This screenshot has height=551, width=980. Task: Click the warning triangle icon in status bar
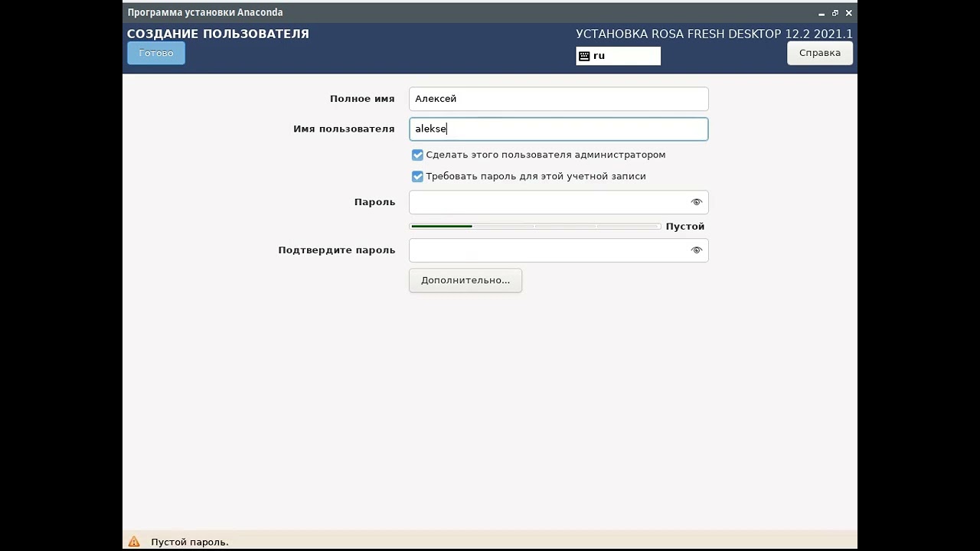click(134, 542)
